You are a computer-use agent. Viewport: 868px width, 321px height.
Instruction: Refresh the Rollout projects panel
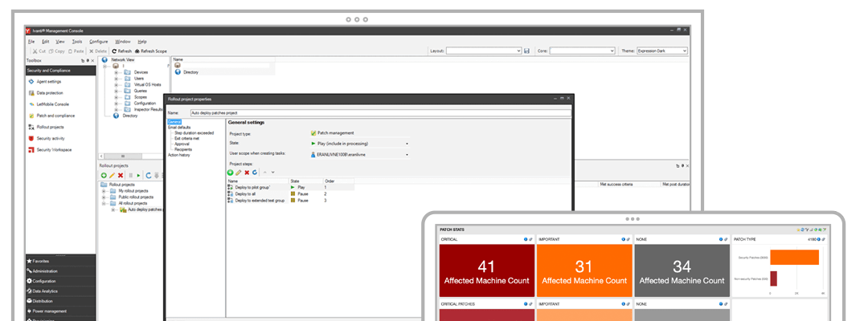(149, 175)
